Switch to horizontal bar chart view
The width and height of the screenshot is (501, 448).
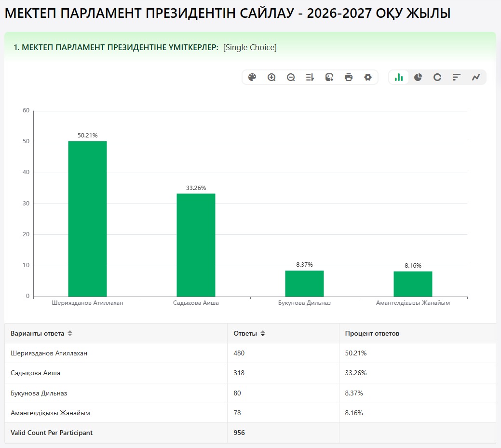(x=457, y=77)
